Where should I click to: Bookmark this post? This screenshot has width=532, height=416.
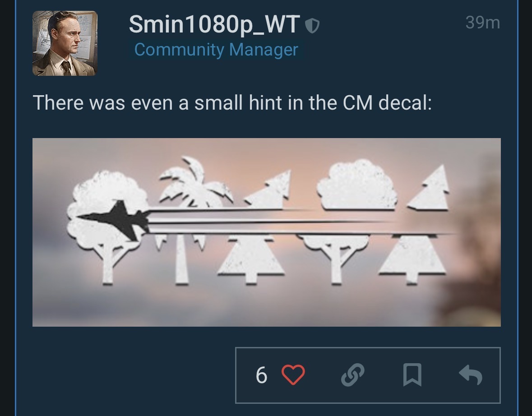pyautogui.click(x=412, y=375)
